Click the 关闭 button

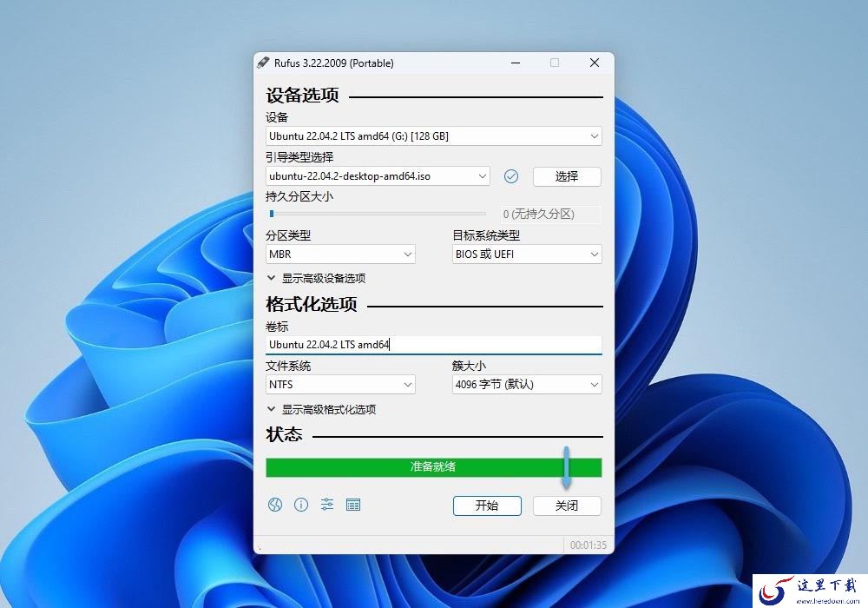567,506
